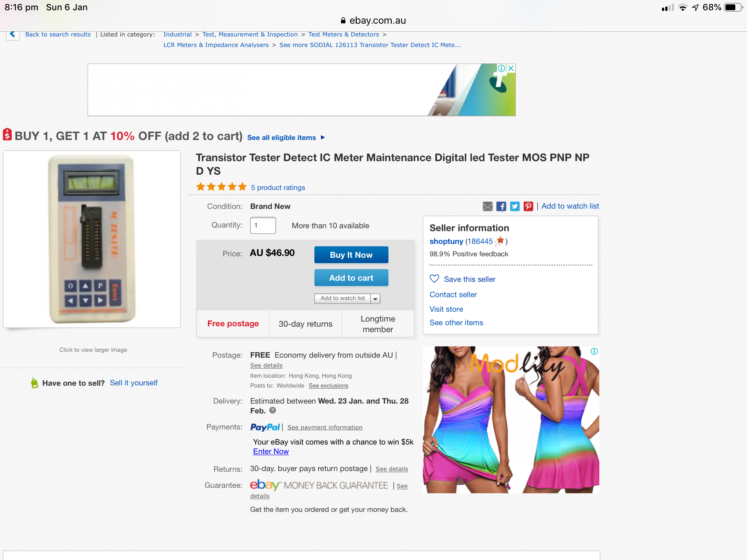
Task: Click the Buy It Now button
Action: point(351,255)
